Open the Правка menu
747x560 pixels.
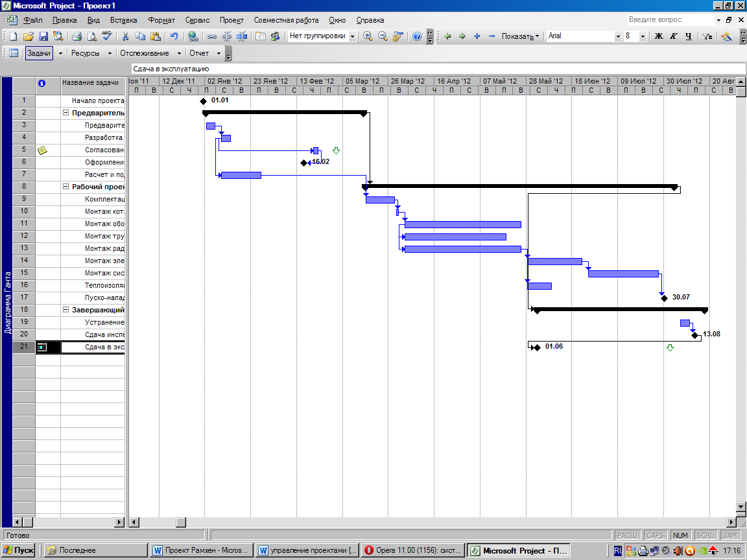point(64,20)
